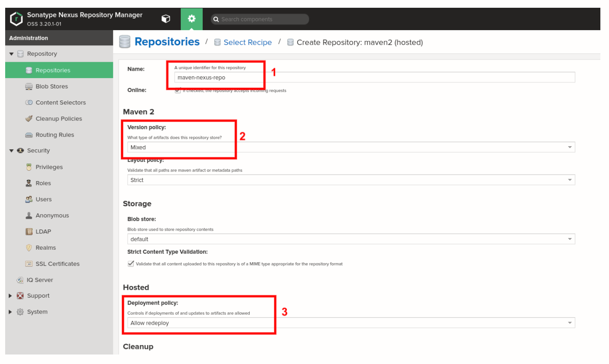Go back to Select Recipe breadcrumb
Viewport: 609px width, 364px height.
pos(248,42)
